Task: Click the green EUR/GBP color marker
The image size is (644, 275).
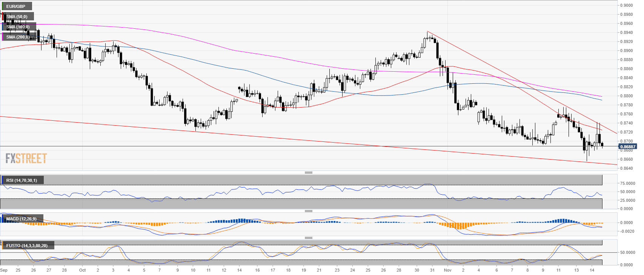Action: (x=3, y=6)
